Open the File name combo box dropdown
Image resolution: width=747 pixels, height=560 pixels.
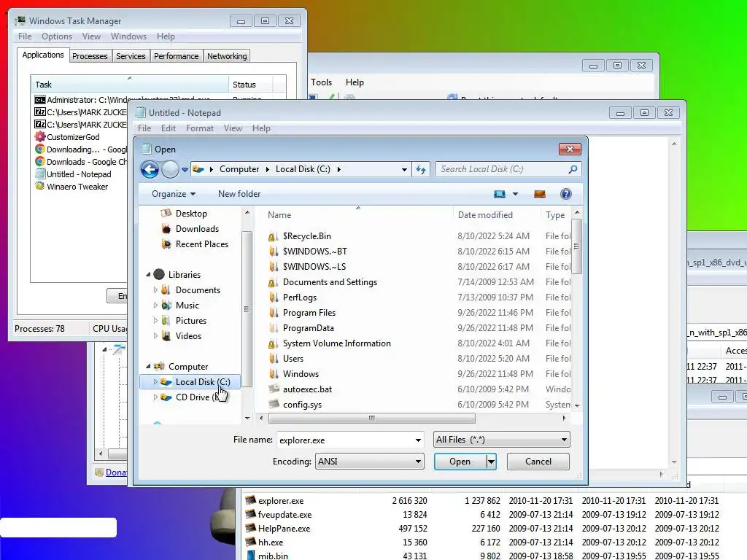(x=418, y=440)
